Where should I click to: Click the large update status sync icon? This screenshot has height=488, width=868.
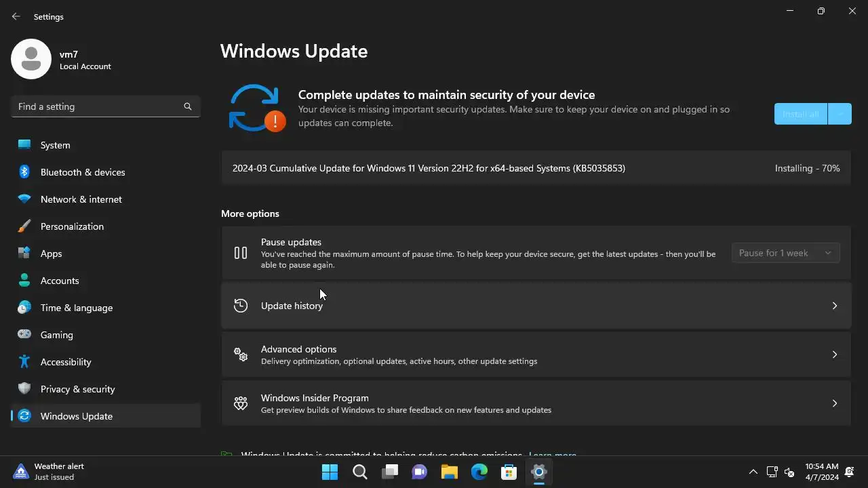(257, 108)
